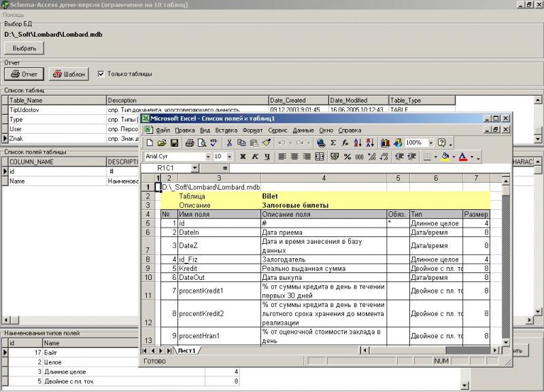Apply the red font color A
The height and width of the screenshot is (392, 544).
(463, 157)
